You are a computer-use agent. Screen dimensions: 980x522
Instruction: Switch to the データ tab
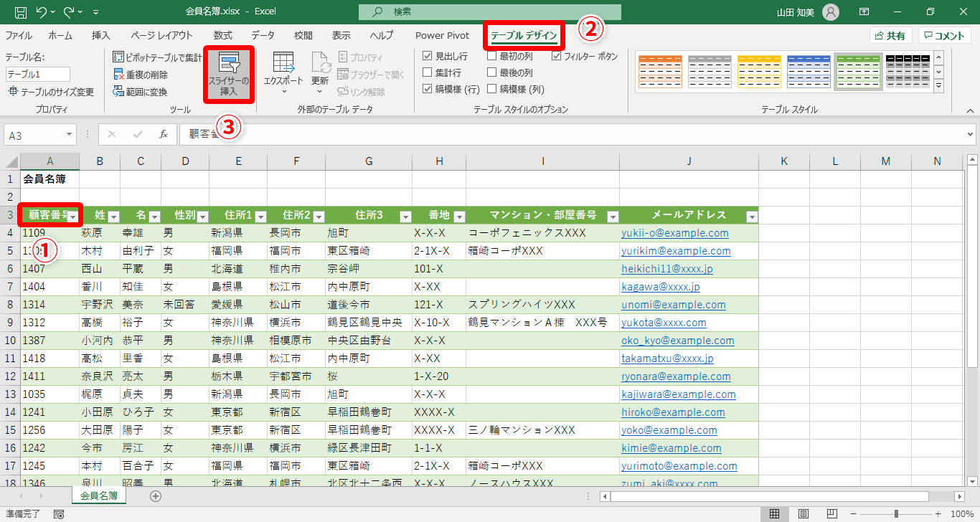263,36
